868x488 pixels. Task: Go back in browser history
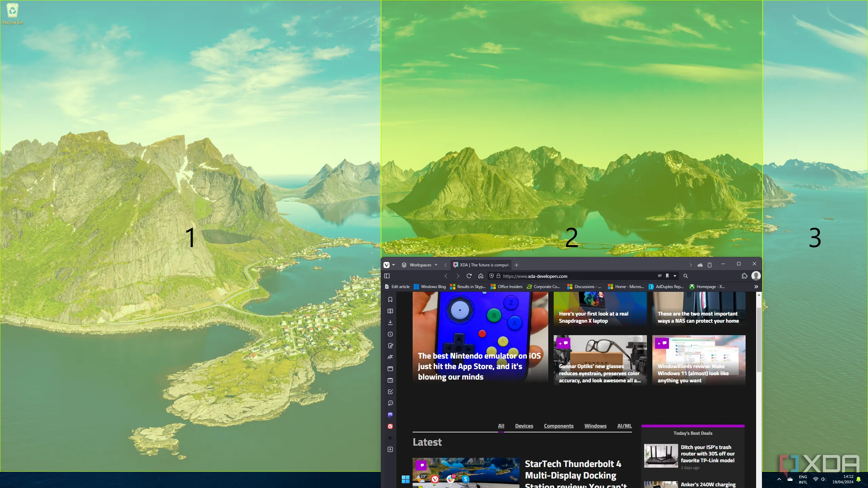point(446,276)
